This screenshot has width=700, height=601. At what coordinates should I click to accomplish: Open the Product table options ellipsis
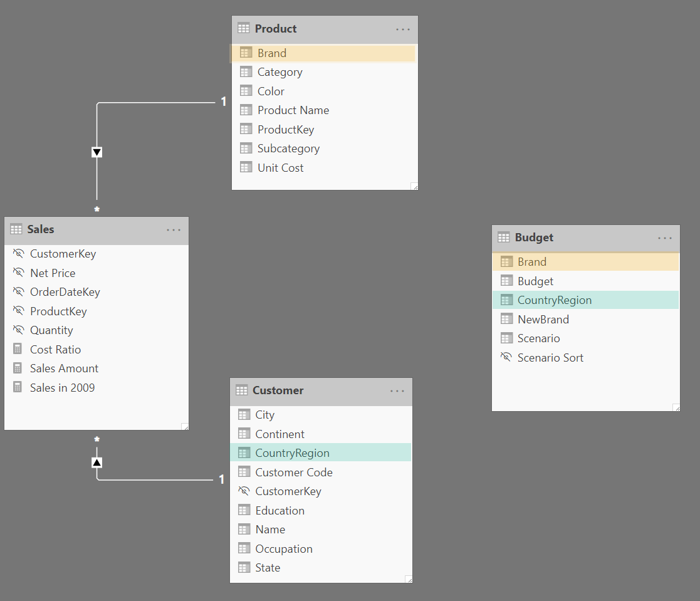[x=403, y=29]
